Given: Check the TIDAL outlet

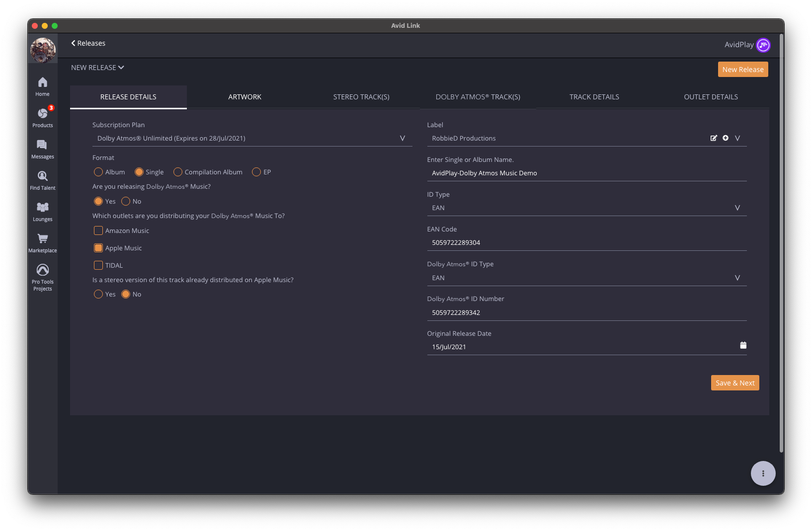Looking at the screenshot, I should coord(98,265).
